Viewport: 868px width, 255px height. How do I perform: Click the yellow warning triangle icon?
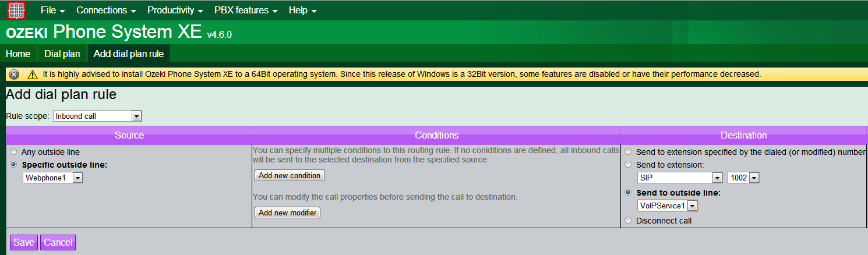(x=32, y=75)
